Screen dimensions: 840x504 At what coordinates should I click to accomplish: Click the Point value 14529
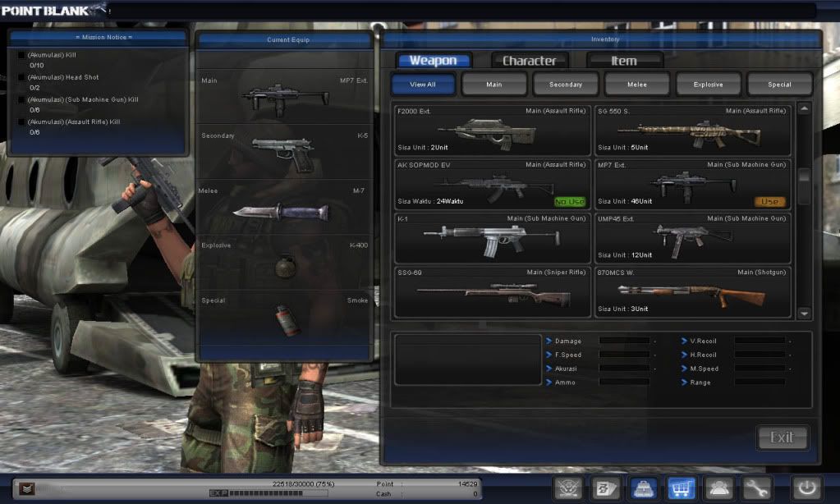coord(467,483)
